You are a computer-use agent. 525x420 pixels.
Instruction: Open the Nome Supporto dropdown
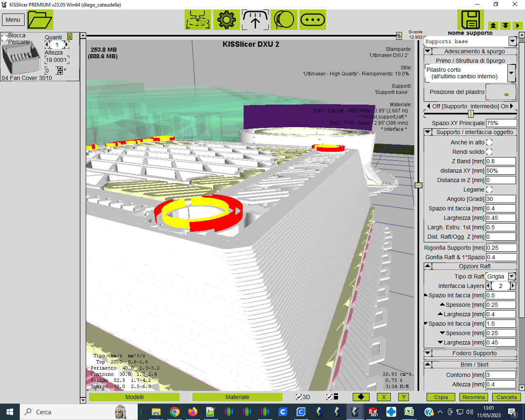pos(512,41)
